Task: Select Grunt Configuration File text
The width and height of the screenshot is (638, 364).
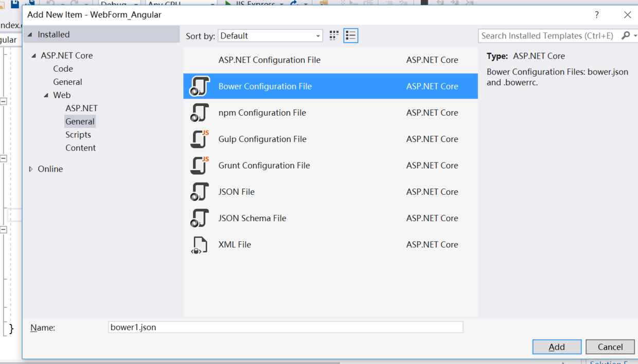Action: 264,166
